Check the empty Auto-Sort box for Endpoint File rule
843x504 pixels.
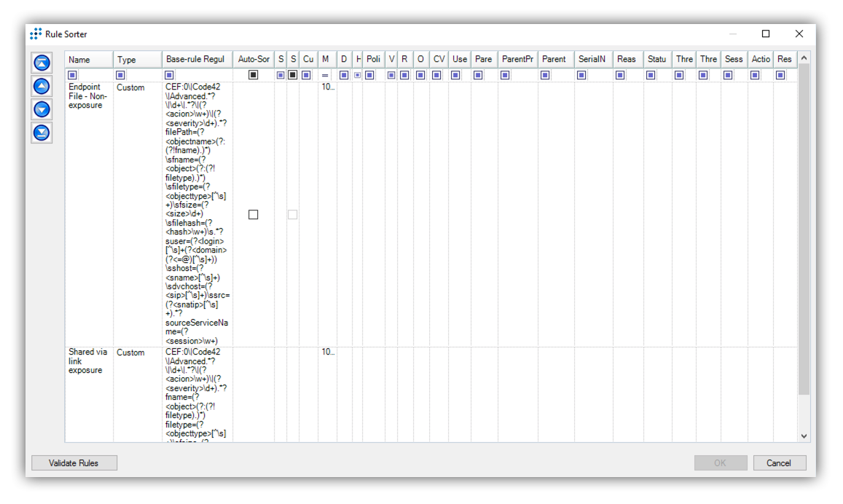tap(254, 214)
